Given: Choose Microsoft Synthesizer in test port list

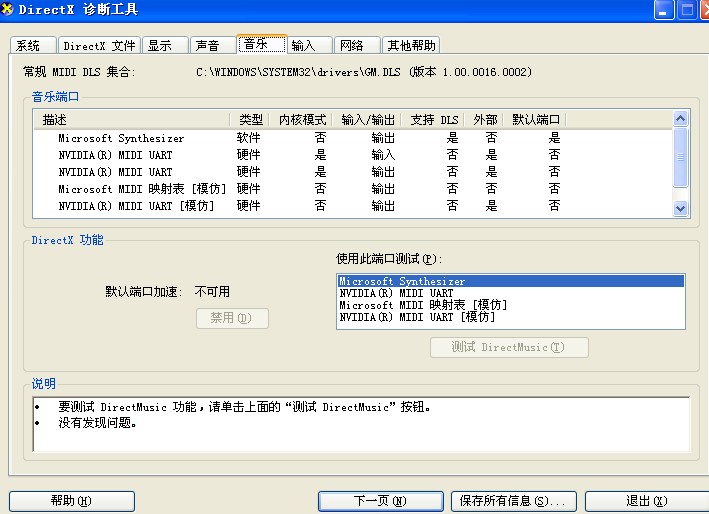Looking at the screenshot, I should coord(510,281).
